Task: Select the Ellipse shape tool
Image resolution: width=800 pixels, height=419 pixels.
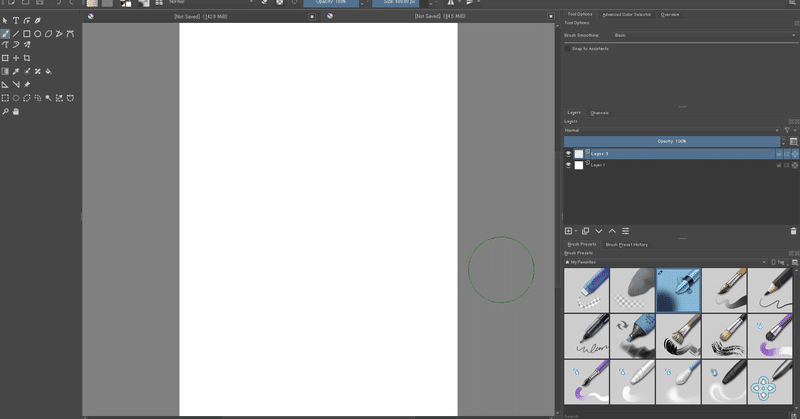Action: 37,34
